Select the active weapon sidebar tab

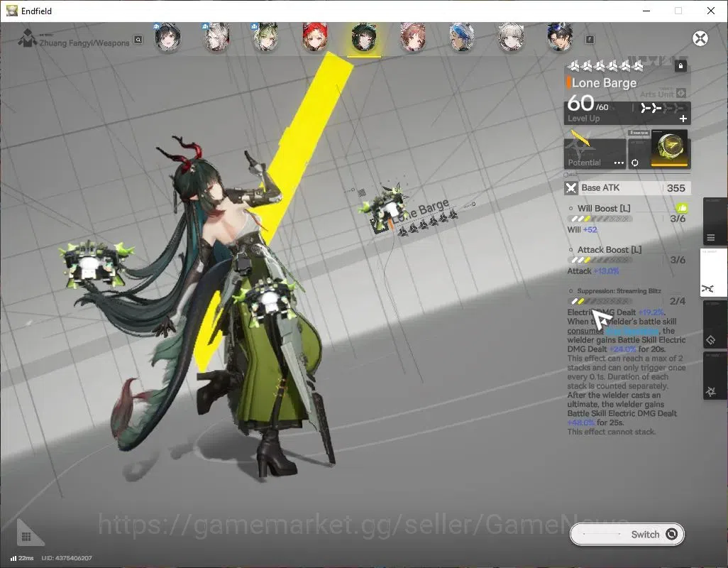(x=713, y=273)
